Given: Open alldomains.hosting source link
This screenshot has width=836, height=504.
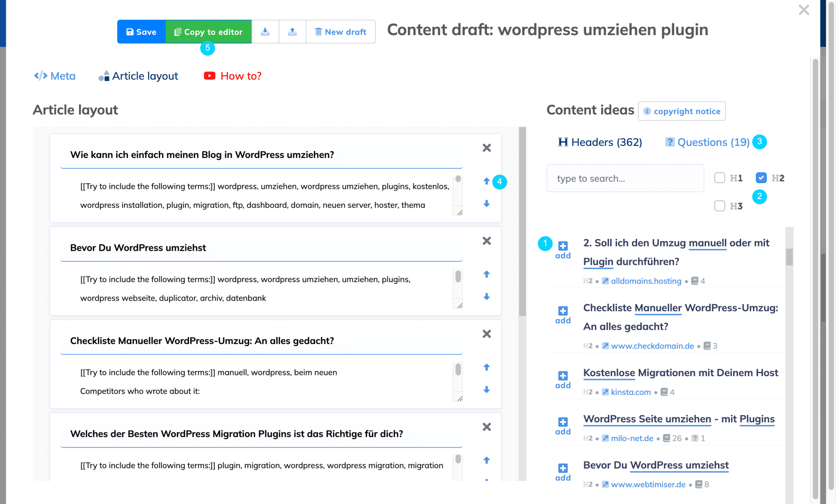Looking at the screenshot, I should point(646,281).
